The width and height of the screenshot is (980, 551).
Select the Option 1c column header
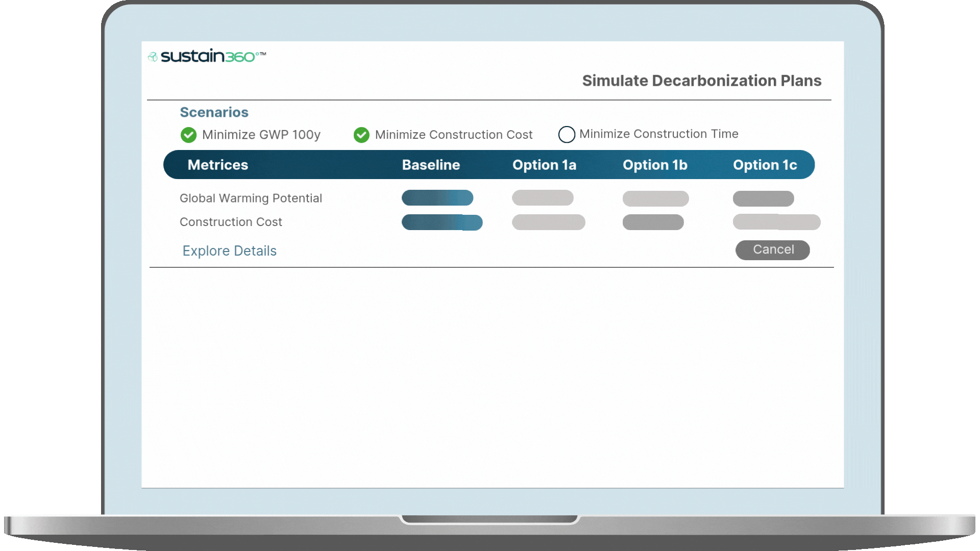765,165
